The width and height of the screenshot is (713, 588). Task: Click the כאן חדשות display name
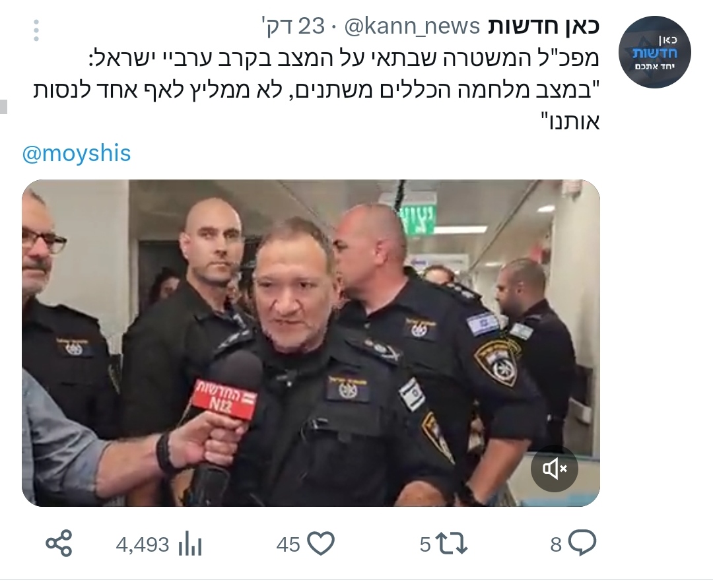click(x=544, y=26)
